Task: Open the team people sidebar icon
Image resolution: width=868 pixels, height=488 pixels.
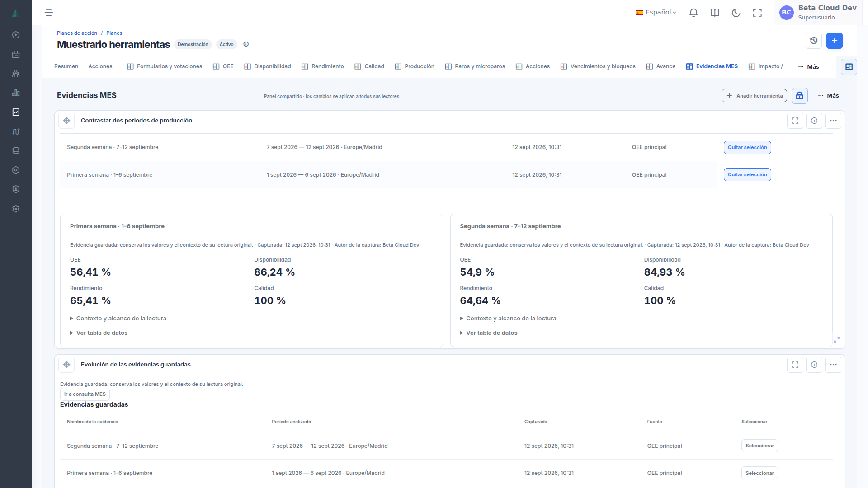Action: click(16, 73)
